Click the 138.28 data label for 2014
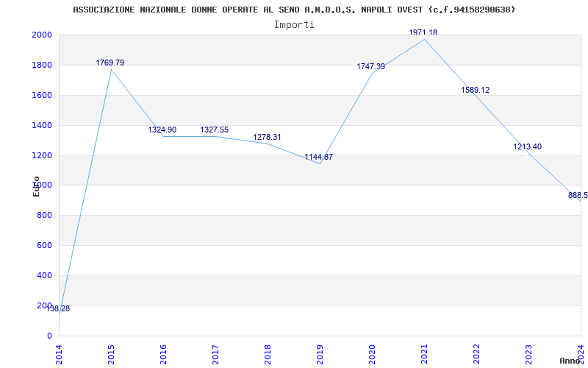Image resolution: width=588 pixels, height=368 pixels. point(58,308)
